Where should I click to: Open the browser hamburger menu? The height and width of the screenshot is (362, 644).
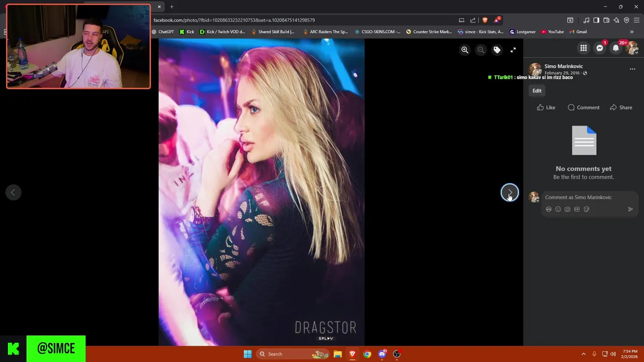pos(636,20)
